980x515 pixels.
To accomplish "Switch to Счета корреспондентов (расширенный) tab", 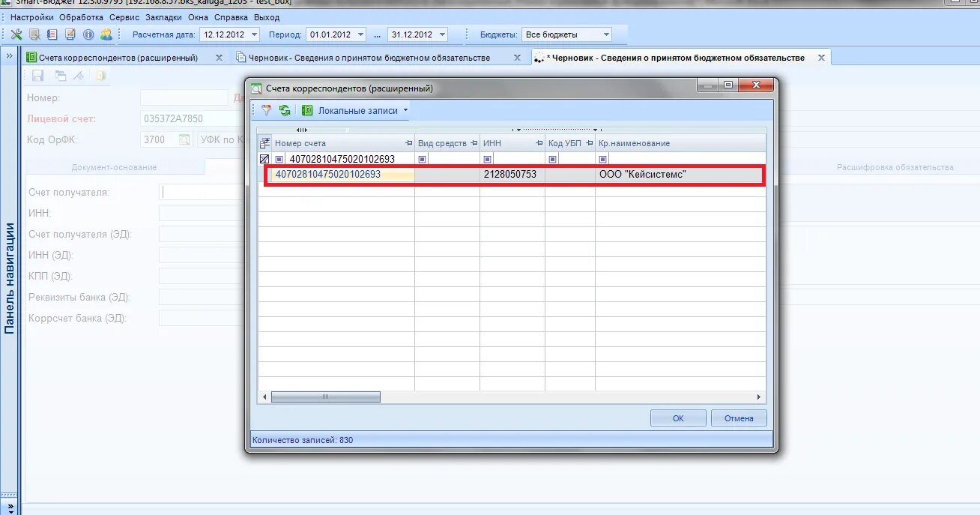I will point(118,58).
